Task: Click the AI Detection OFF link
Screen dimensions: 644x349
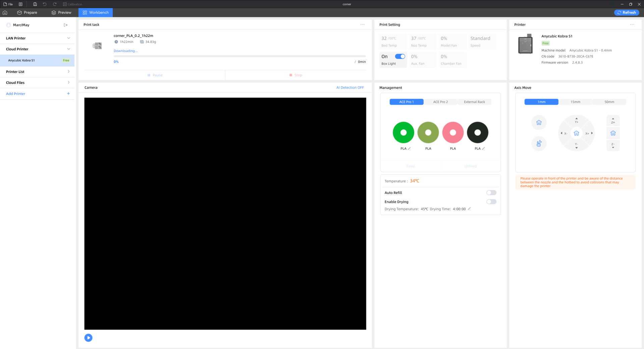Action: pos(350,88)
